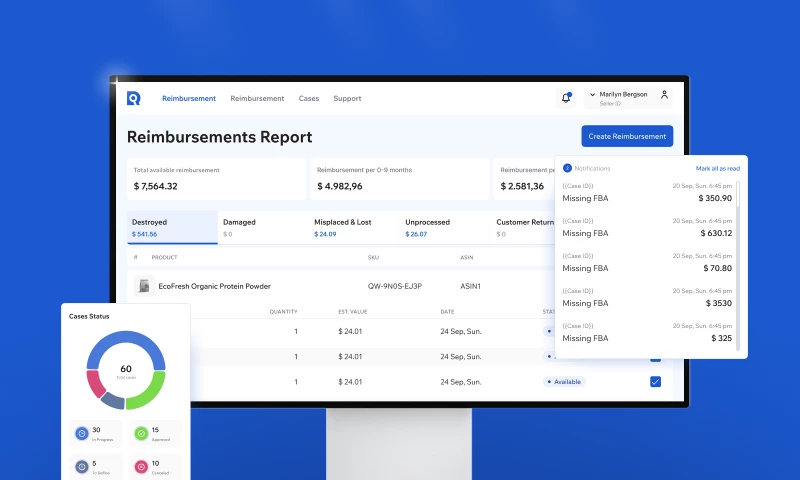Click the In Progress clock icon
800x480 pixels.
pyautogui.click(x=82, y=434)
